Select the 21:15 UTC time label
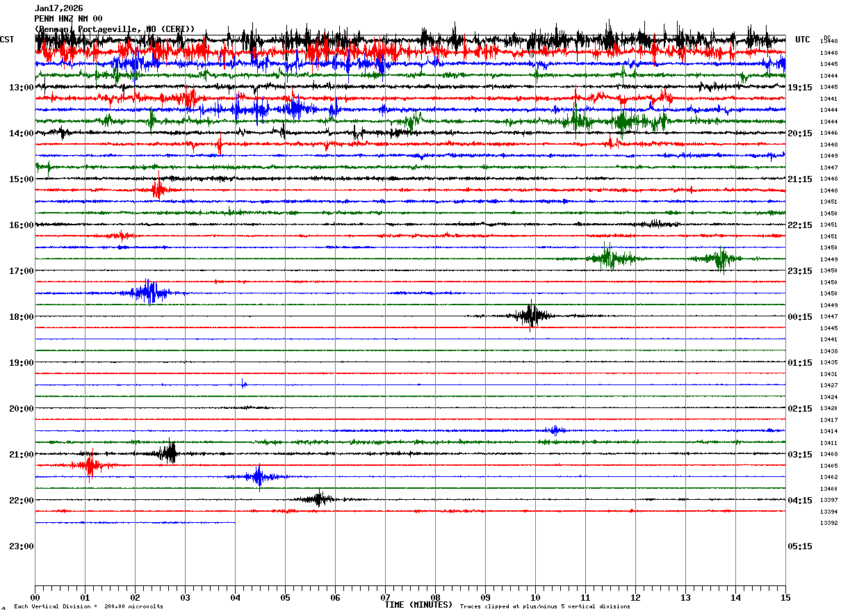The image size is (841, 616). pos(800,179)
